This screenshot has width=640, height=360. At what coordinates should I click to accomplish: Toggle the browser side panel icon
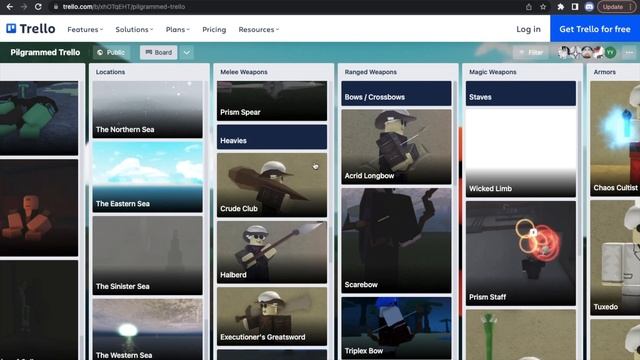point(575,7)
